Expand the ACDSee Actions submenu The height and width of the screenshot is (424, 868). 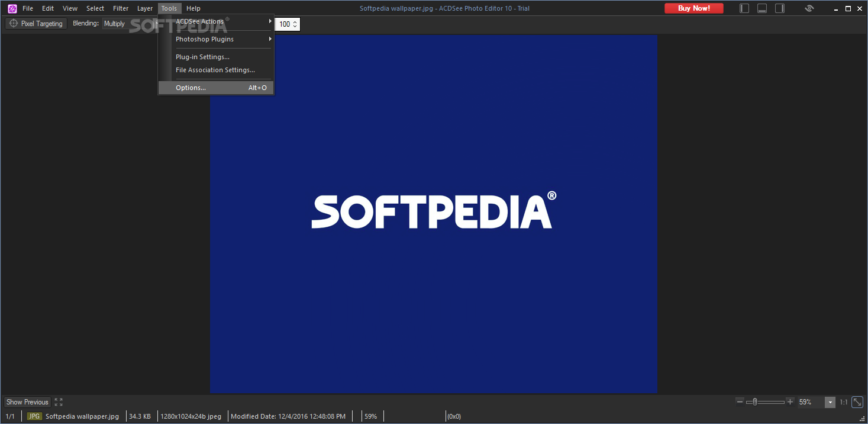[216, 21]
